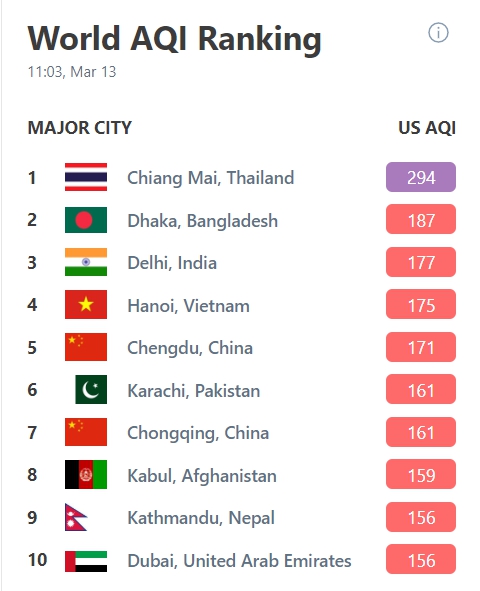Click the US AQI column header

click(x=427, y=128)
